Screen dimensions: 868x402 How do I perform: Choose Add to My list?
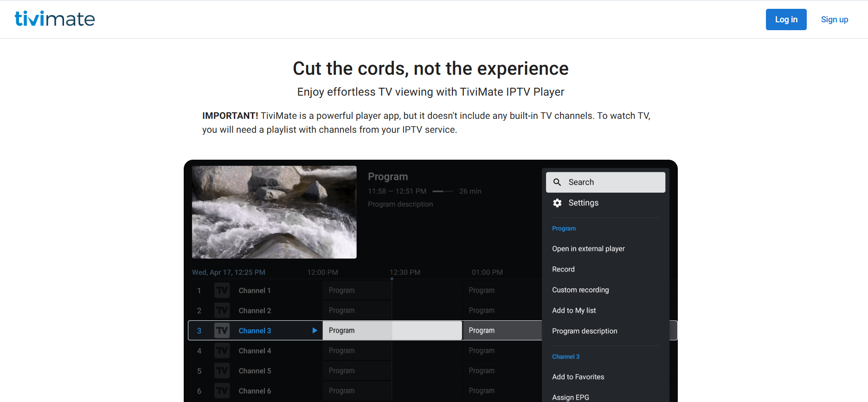coord(574,311)
